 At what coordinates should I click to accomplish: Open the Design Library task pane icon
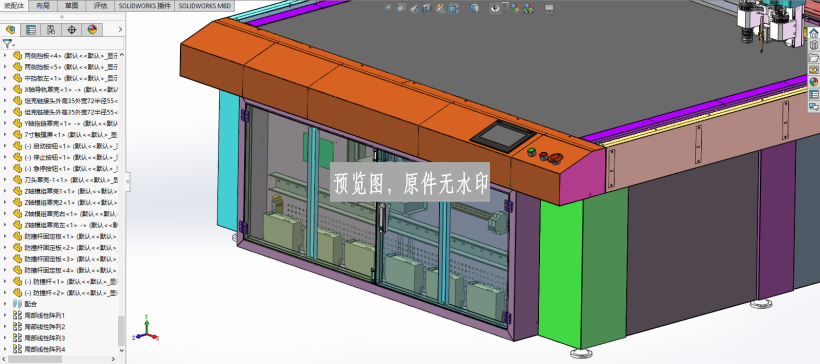(814, 45)
